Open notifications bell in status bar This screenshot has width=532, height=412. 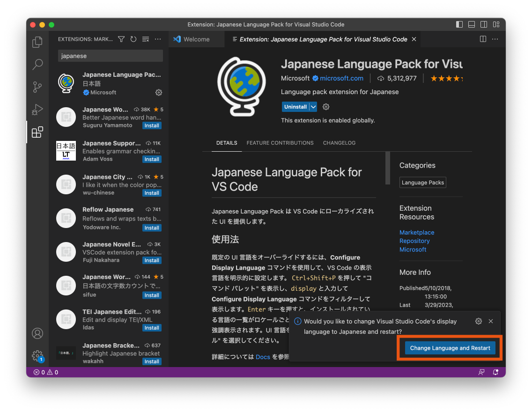[x=495, y=372]
